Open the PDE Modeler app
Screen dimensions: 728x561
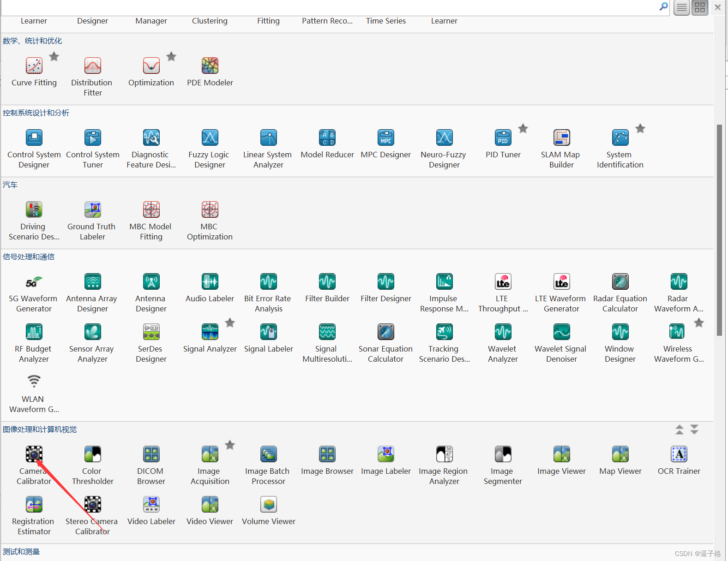tap(210, 66)
